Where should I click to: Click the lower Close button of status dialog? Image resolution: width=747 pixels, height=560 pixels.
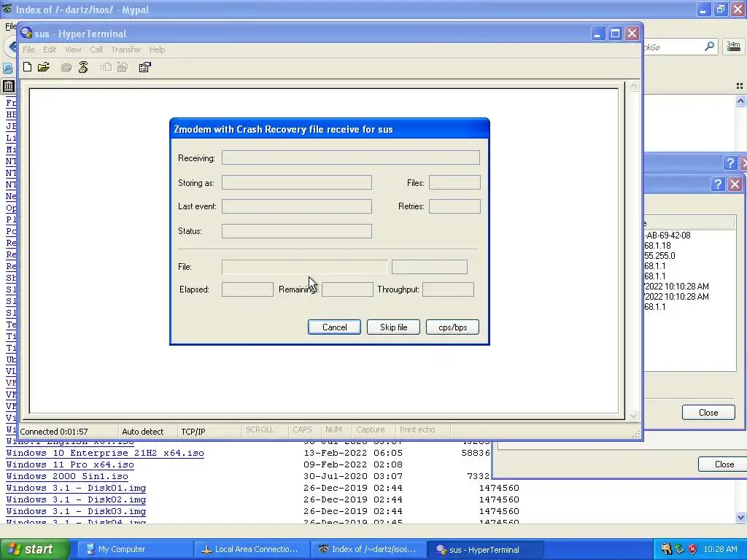pos(723,464)
